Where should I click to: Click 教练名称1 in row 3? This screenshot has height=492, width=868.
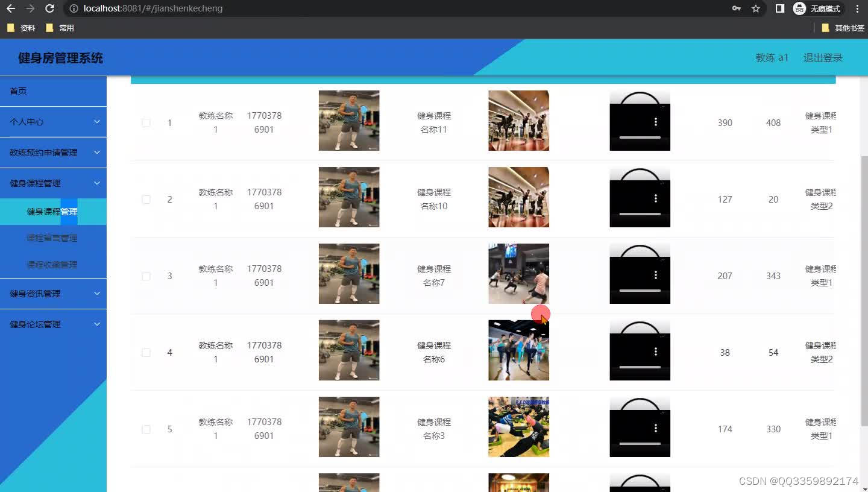pyautogui.click(x=216, y=276)
